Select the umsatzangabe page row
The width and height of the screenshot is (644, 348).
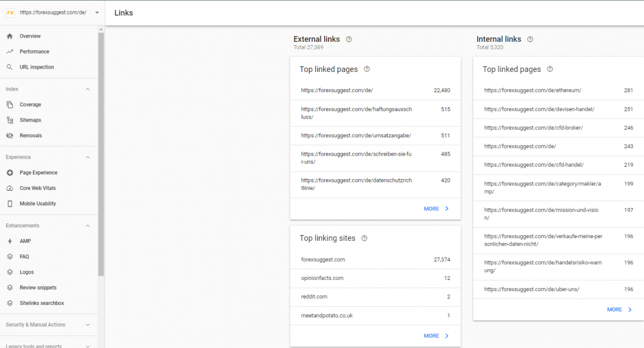tap(375, 136)
